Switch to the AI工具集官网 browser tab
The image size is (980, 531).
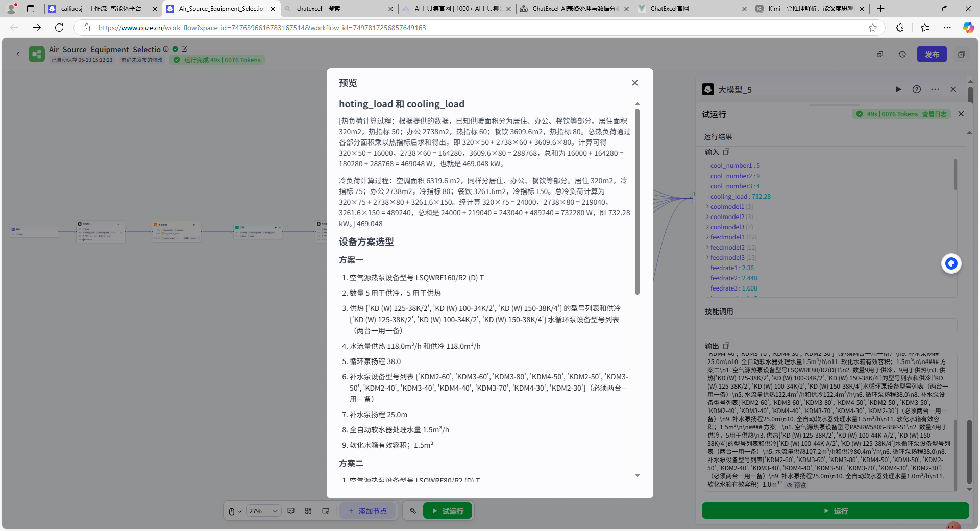click(456, 9)
